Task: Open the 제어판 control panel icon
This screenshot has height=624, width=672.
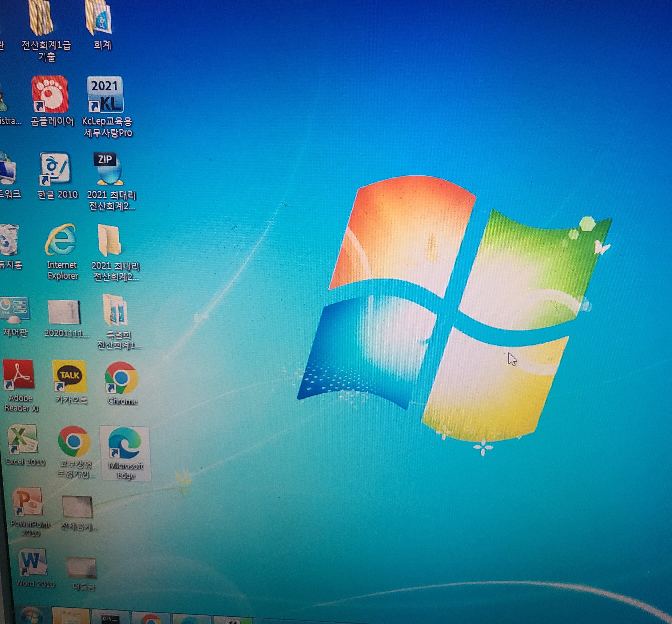Action: pos(15,317)
